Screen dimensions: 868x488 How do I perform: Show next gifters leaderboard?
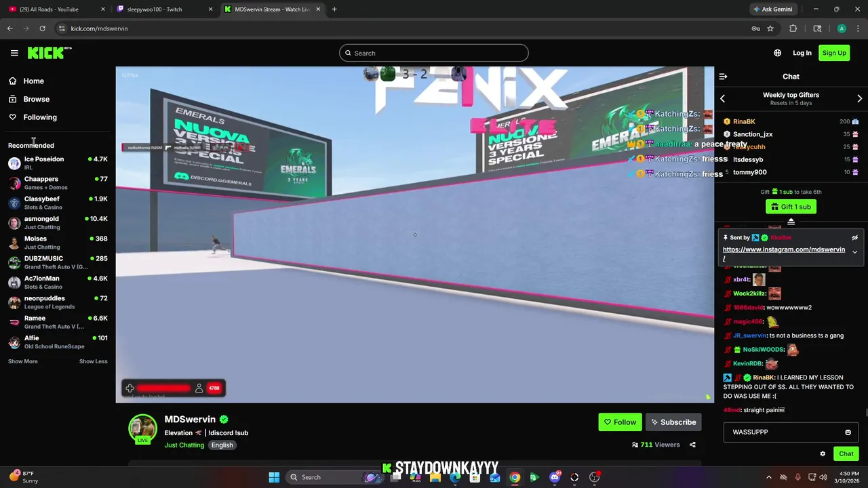[x=860, y=98]
